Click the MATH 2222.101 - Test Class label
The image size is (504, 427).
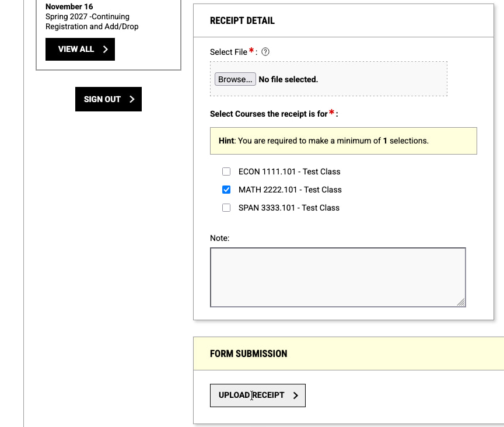coord(290,190)
